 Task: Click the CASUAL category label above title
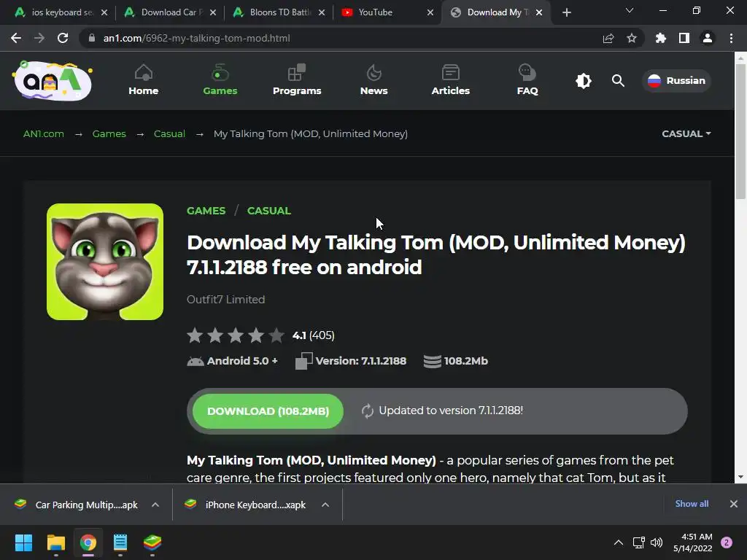pyautogui.click(x=268, y=211)
